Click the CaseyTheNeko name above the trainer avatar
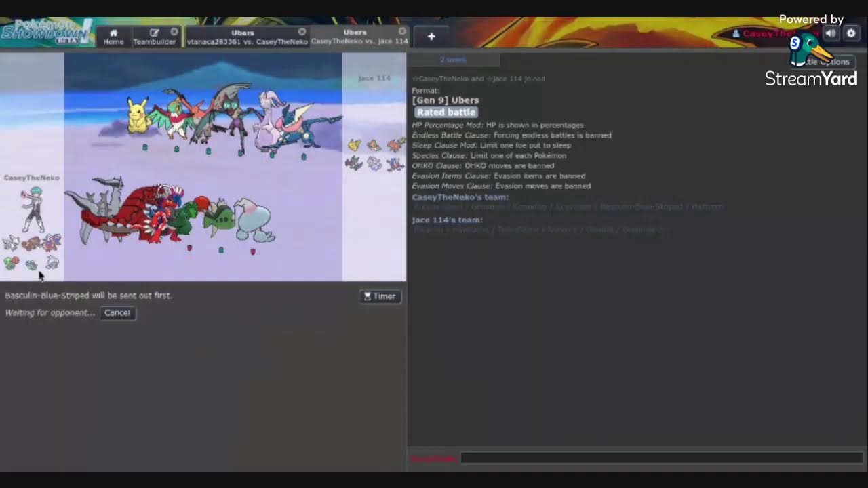868x488 pixels. point(32,178)
